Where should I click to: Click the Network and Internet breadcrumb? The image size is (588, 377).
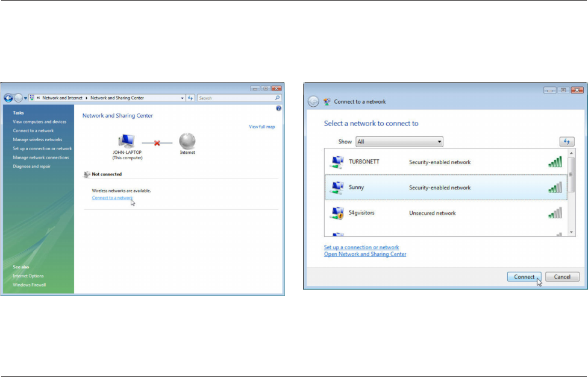62,98
